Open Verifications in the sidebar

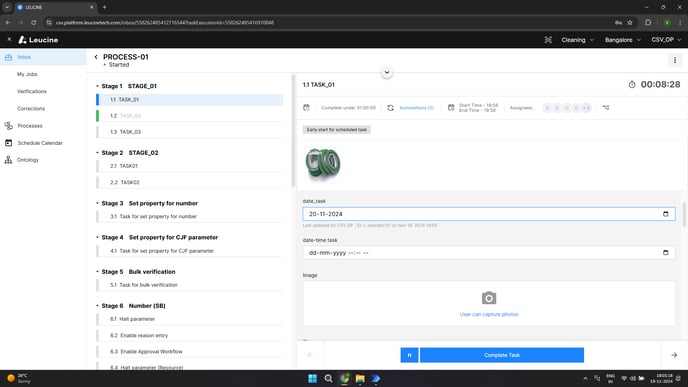pyautogui.click(x=32, y=91)
